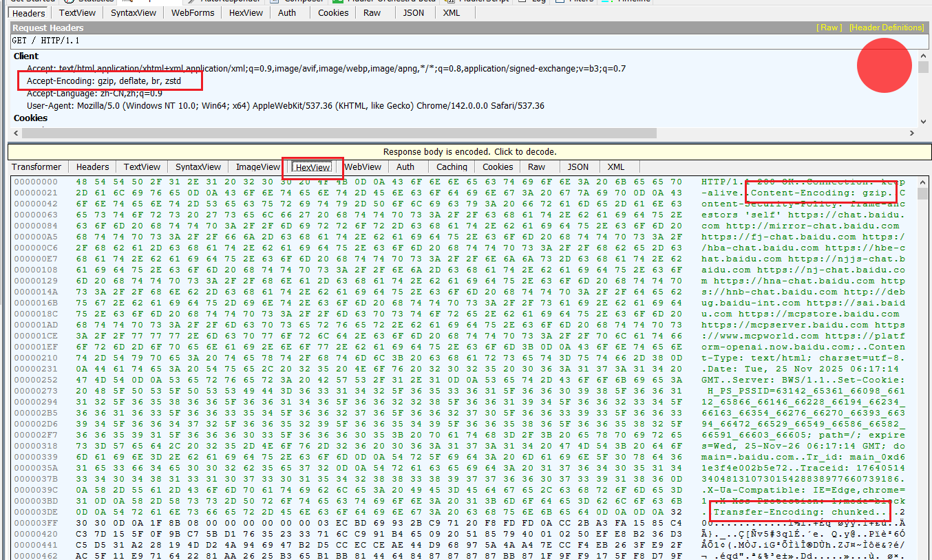Select the Accept-Language header entry

point(94,94)
